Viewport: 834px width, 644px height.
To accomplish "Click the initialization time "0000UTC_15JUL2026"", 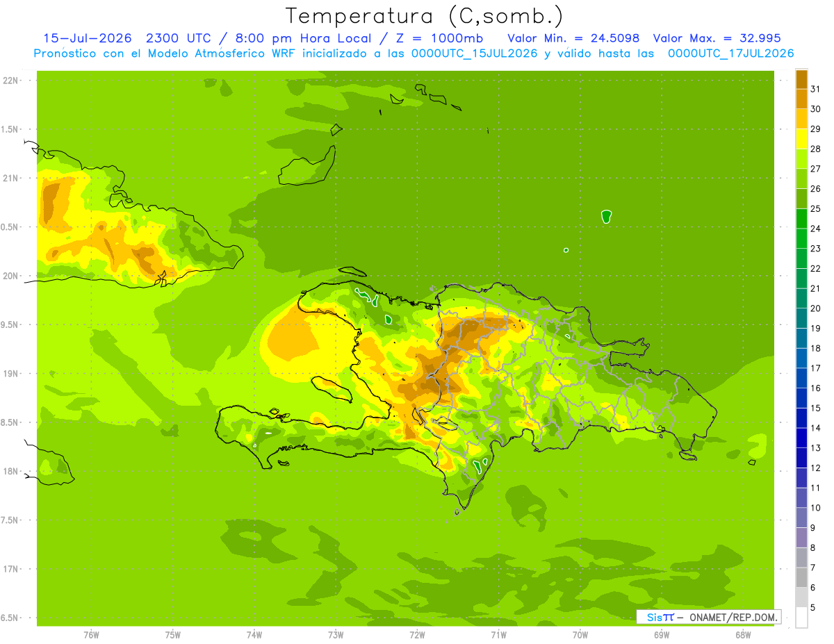I will [x=474, y=53].
